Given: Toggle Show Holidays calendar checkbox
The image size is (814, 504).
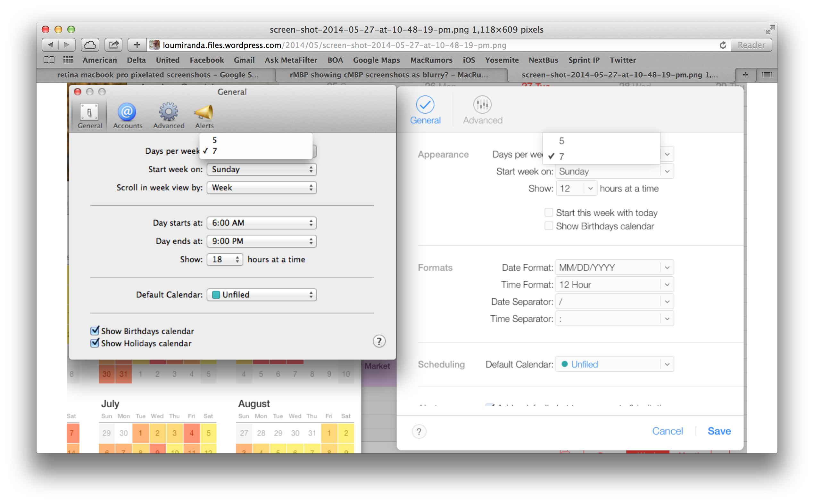Looking at the screenshot, I should [x=95, y=343].
